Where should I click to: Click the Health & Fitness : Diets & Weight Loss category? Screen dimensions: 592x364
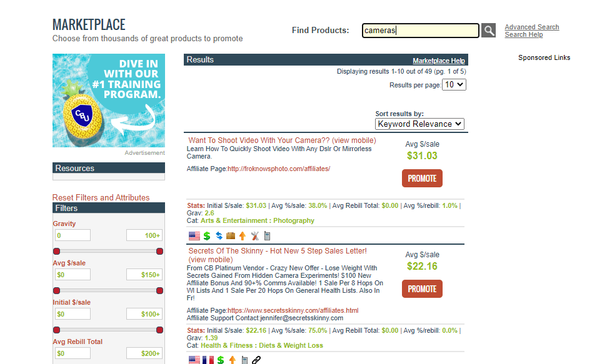click(262, 345)
